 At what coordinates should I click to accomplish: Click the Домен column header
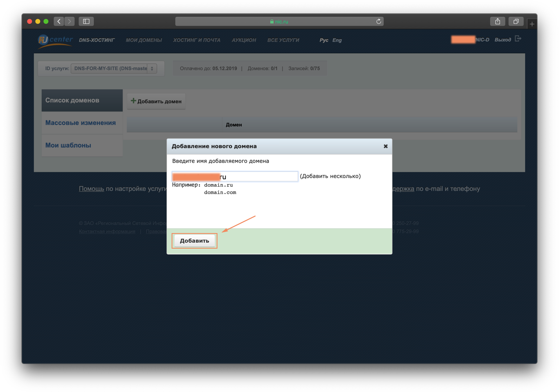point(234,125)
